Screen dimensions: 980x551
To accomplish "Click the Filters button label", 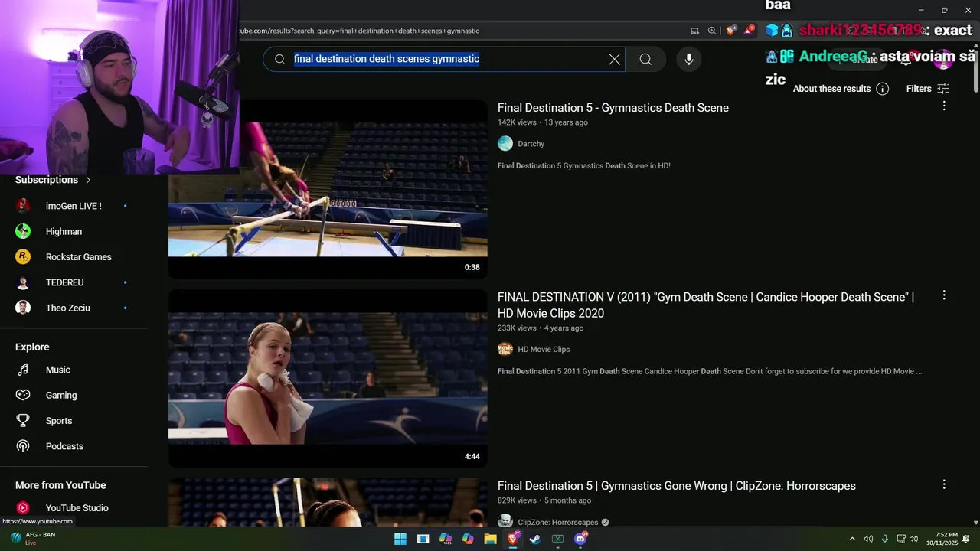I will [919, 89].
